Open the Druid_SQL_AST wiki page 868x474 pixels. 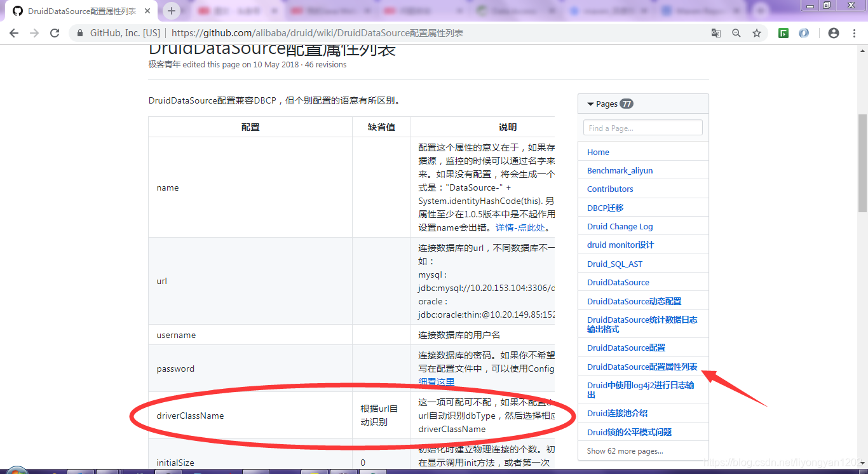tap(614, 264)
